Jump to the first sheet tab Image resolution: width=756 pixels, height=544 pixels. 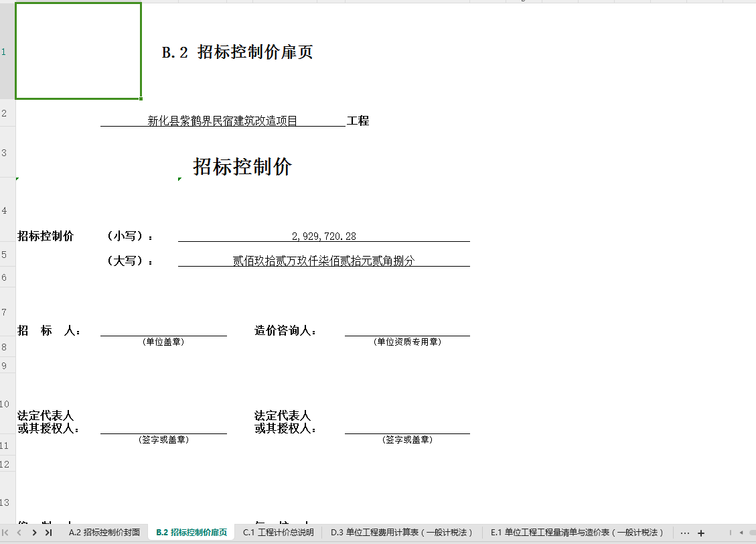[5, 533]
